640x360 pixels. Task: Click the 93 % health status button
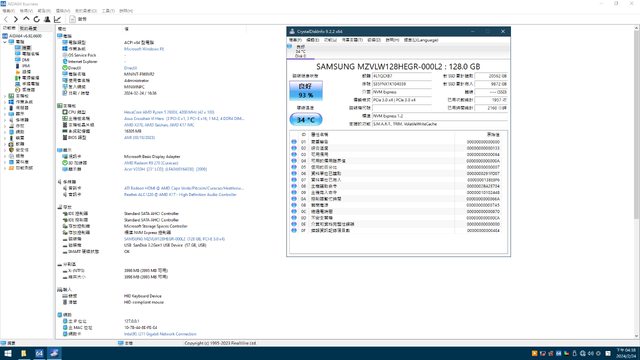pyautogui.click(x=306, y=91)
